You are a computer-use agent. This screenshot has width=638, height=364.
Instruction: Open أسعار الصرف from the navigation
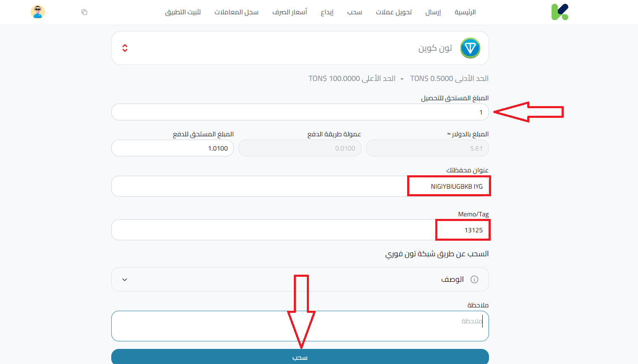290,12
